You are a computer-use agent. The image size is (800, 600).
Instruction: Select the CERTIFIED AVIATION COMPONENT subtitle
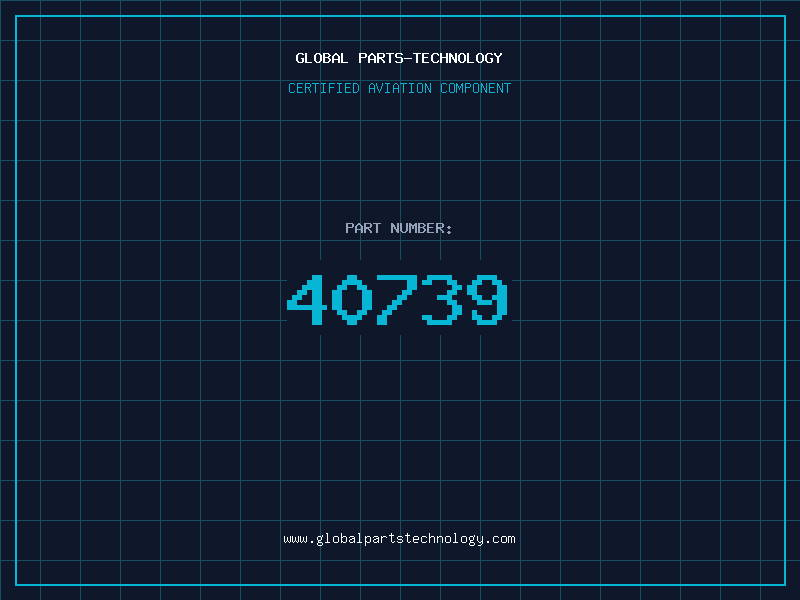(399, 88)
